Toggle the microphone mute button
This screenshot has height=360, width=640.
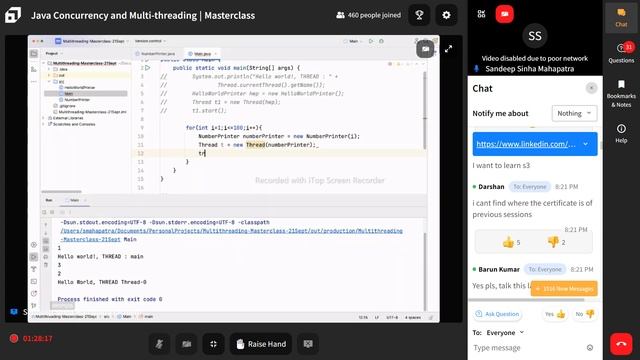(159, 344)
